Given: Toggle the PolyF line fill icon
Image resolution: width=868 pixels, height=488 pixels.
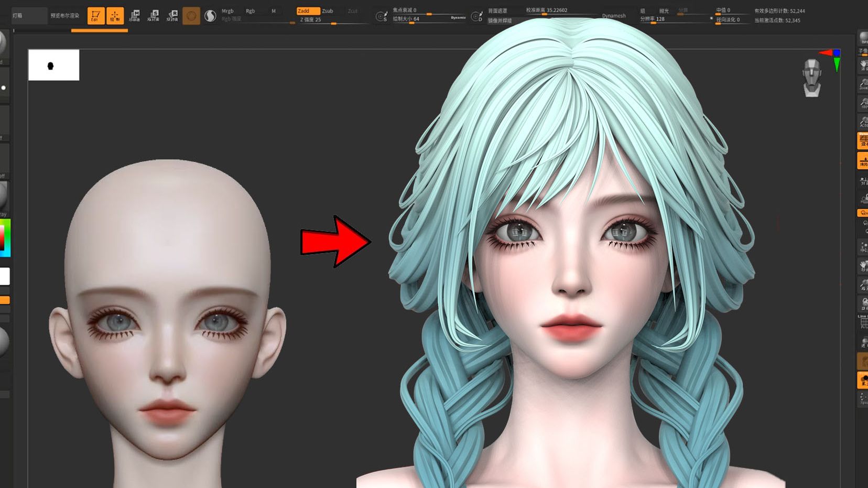Looking at the screenshot, I should 863,322.
